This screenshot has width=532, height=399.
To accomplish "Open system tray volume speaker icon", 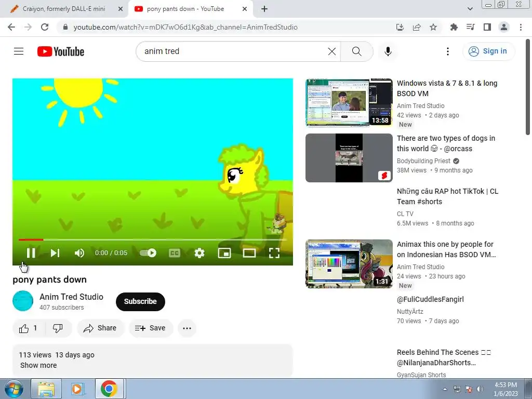I will tap(480, 389).
